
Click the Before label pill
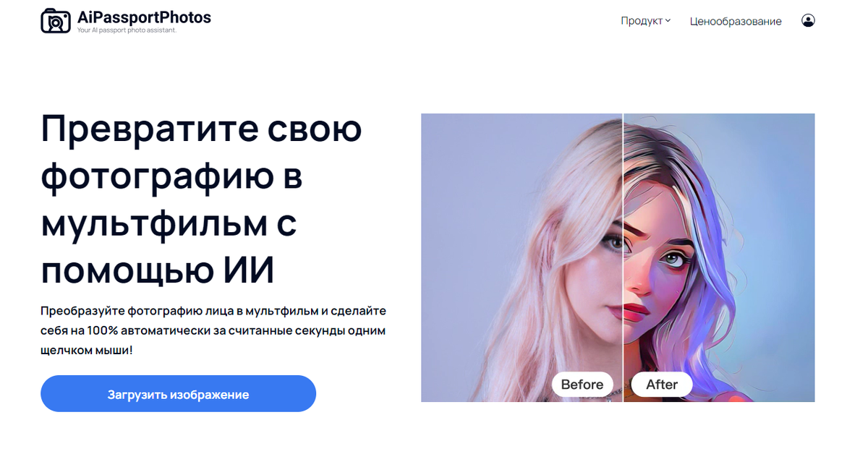pyautogui.click(x=582, y=385)
